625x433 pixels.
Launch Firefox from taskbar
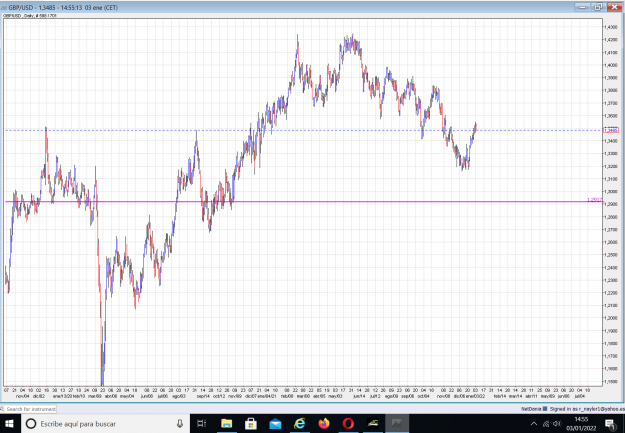(324, 423)
